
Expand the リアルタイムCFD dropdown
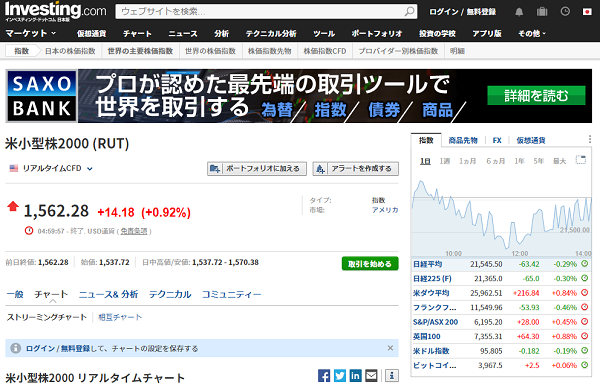click(90, 168)
